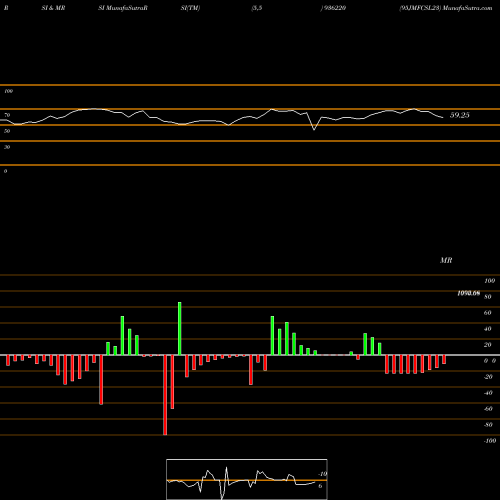Click the SI MunafaSutraR header text
Viewport: 500px width, 500px height.
(x=123, y=8)
